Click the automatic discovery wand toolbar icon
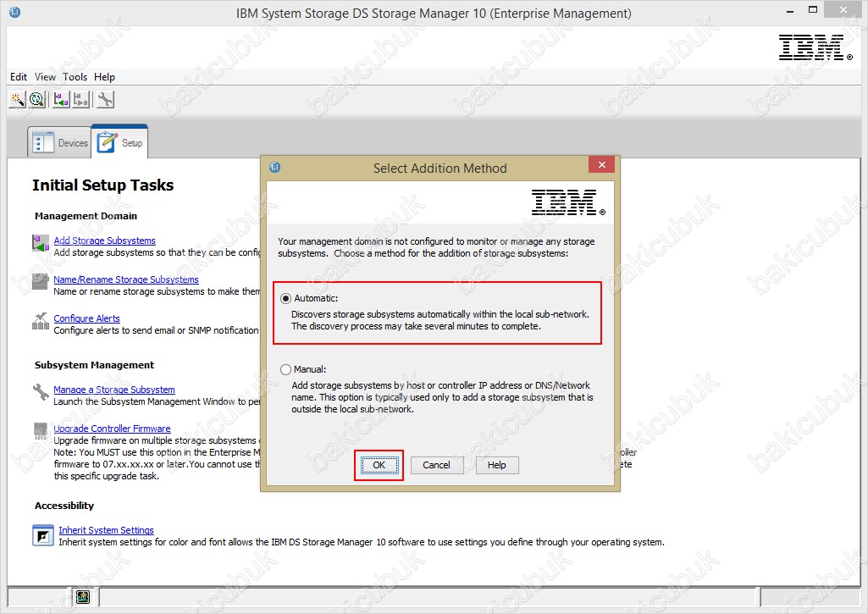The image size is (868, 614). point(17,100)
